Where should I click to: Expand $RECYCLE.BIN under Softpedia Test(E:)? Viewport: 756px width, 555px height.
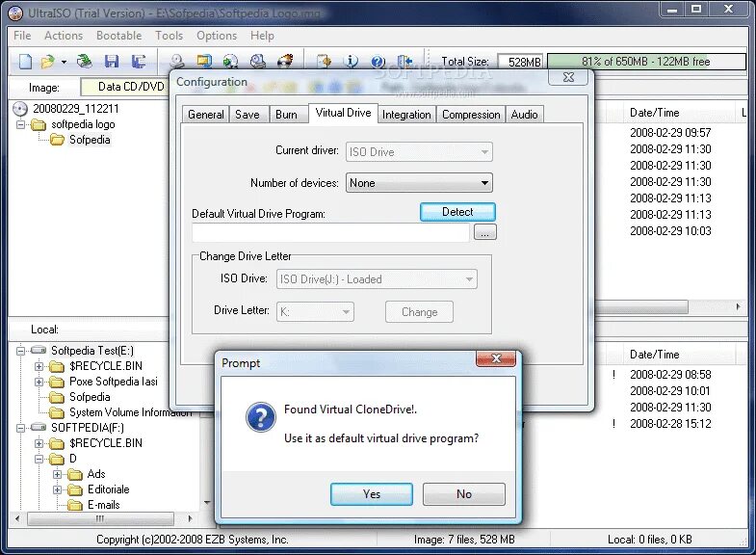[39, 366]
